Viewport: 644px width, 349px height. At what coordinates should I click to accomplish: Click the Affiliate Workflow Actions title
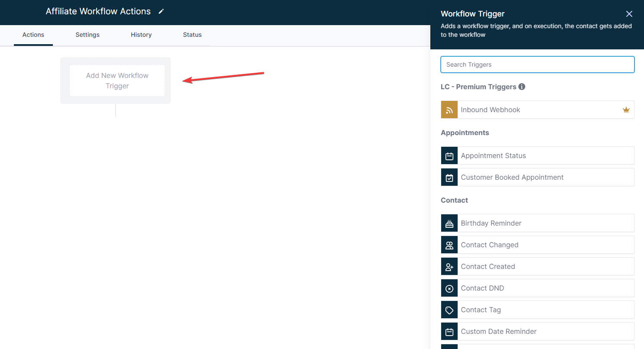coord(98,12)
